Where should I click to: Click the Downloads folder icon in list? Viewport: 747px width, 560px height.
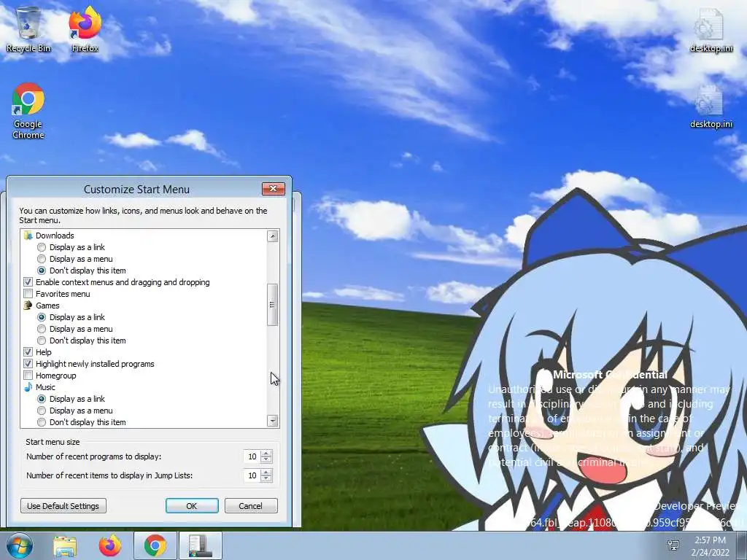click(x=28, y=236)
